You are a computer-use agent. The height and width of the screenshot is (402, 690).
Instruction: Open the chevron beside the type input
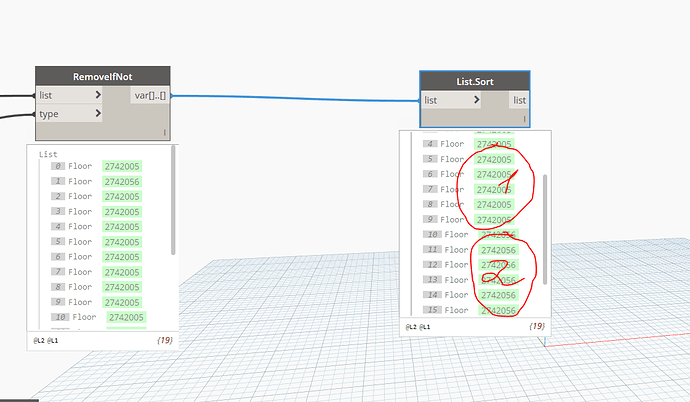pos(98,114)
